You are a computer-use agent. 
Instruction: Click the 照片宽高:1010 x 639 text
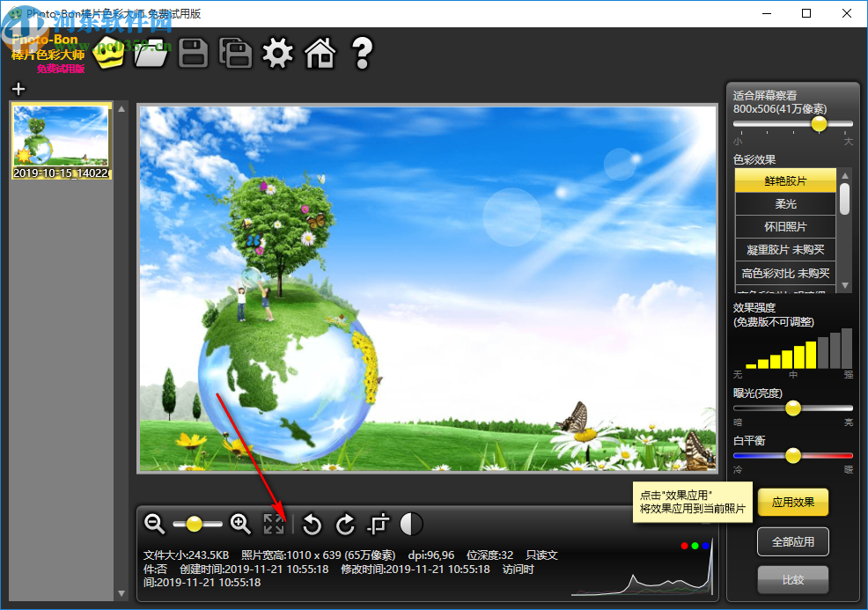tap(319, 555)
